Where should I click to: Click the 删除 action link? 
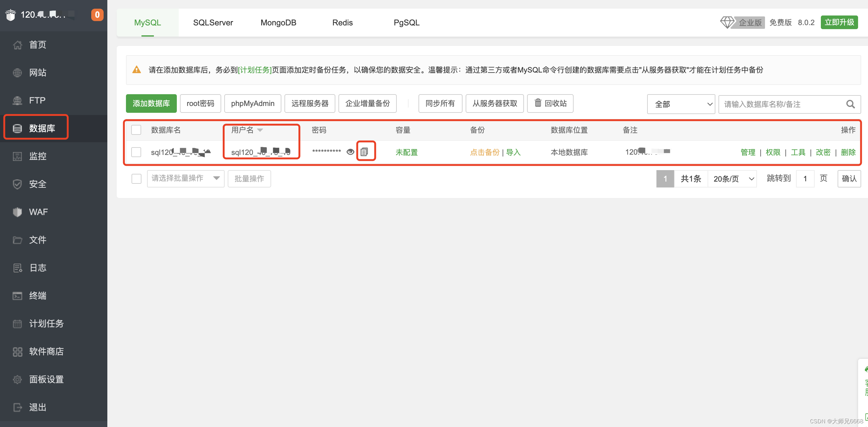click(x=848, y=152)
